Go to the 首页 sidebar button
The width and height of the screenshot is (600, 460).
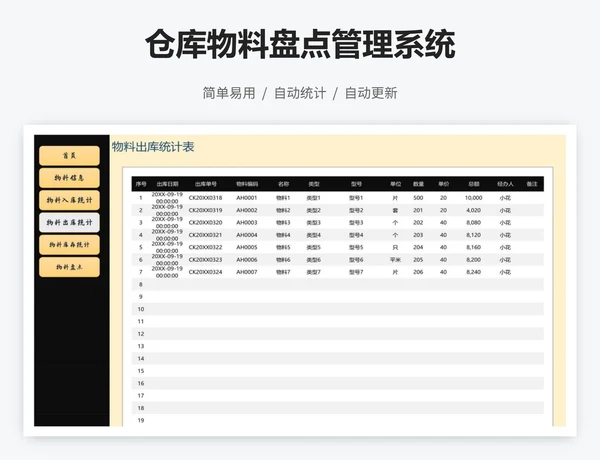[x=69, y=155]
